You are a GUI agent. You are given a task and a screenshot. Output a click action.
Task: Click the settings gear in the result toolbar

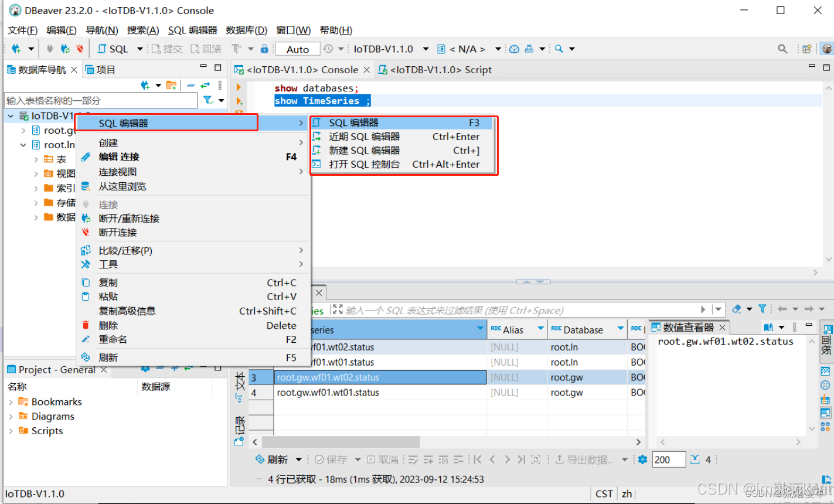click(x=643, y=459)
